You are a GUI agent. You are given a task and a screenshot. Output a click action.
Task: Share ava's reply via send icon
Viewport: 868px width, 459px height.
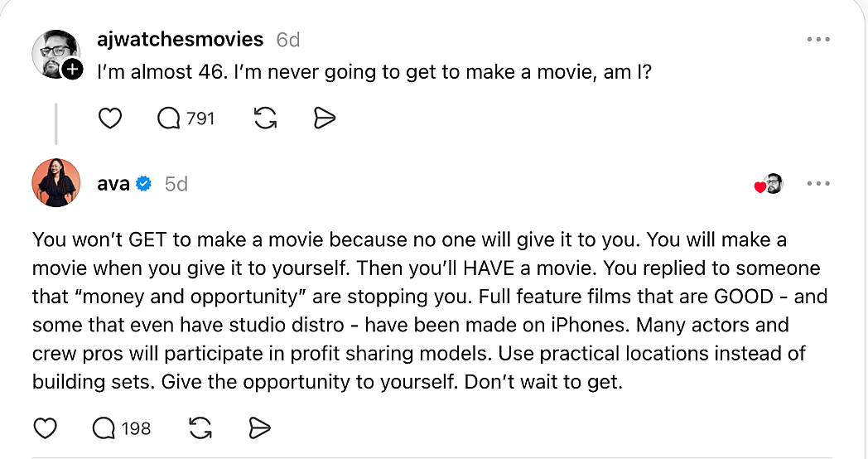260,428
